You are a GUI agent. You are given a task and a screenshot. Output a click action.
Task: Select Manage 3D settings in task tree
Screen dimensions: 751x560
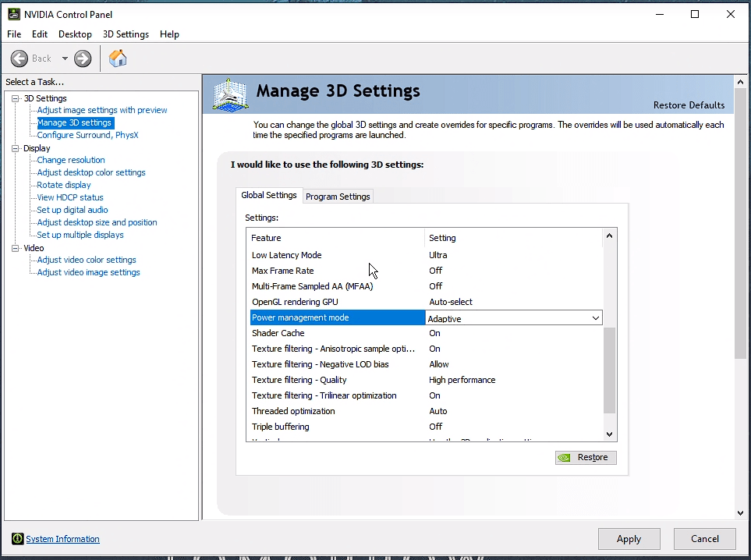click(x=74, y=122)
